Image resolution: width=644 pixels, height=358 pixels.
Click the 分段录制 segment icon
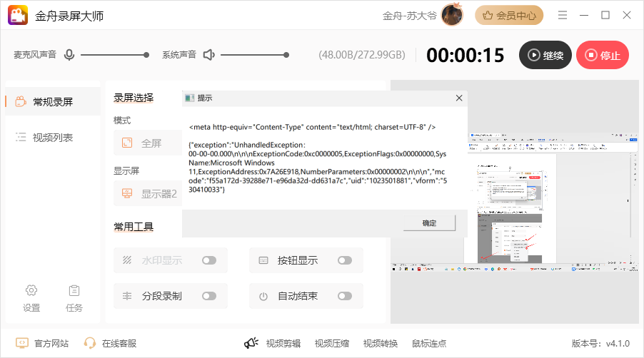[127, 296]
